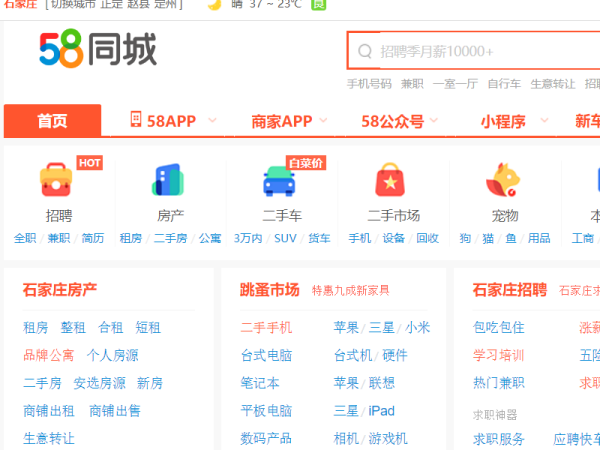
Task: Open the 二手车 car icon
Action: [279, 181]
